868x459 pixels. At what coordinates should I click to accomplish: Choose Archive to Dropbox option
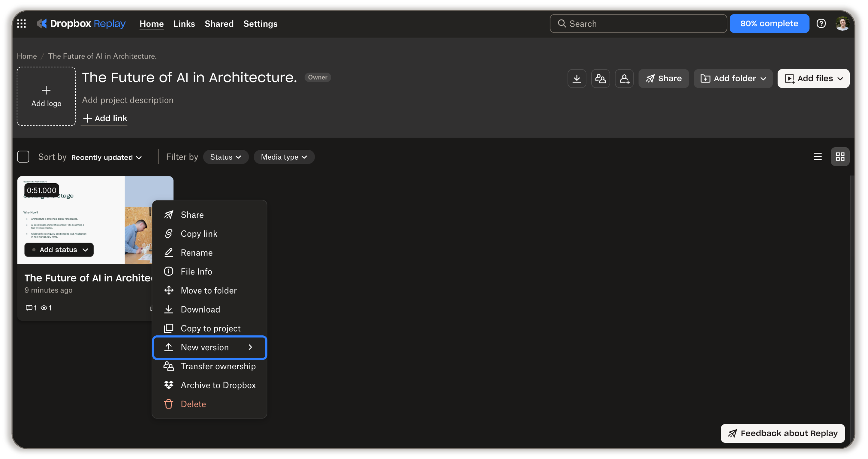(209, 385)
